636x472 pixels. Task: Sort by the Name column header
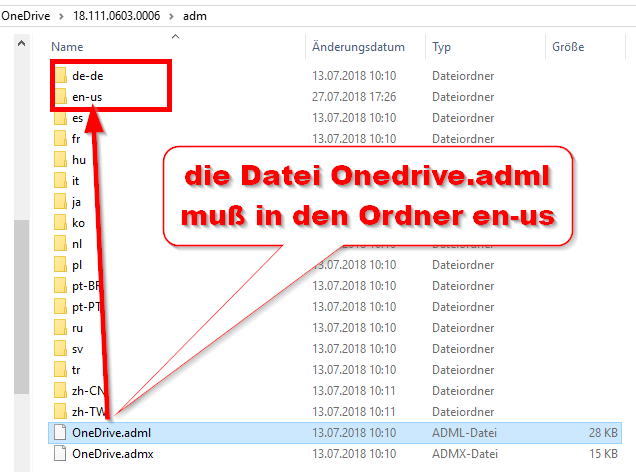coord(68,47)
